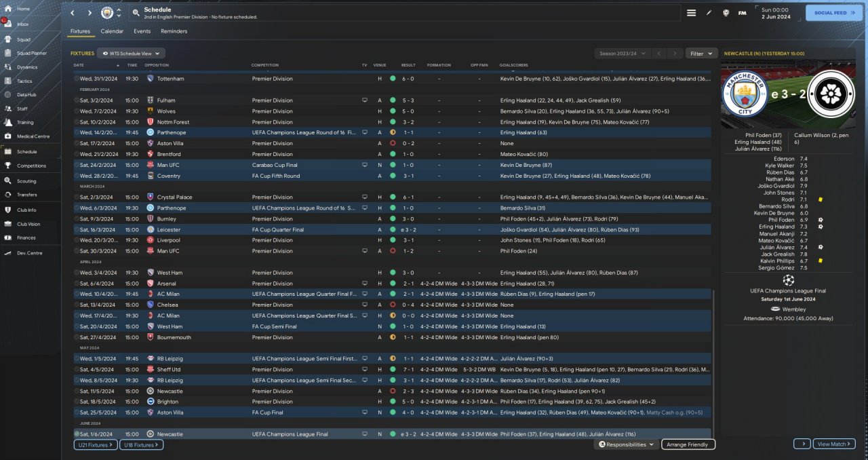Screen dimensions: 868x460
Task: Open the Scouting magnifier icon
Action: (8, 181)
